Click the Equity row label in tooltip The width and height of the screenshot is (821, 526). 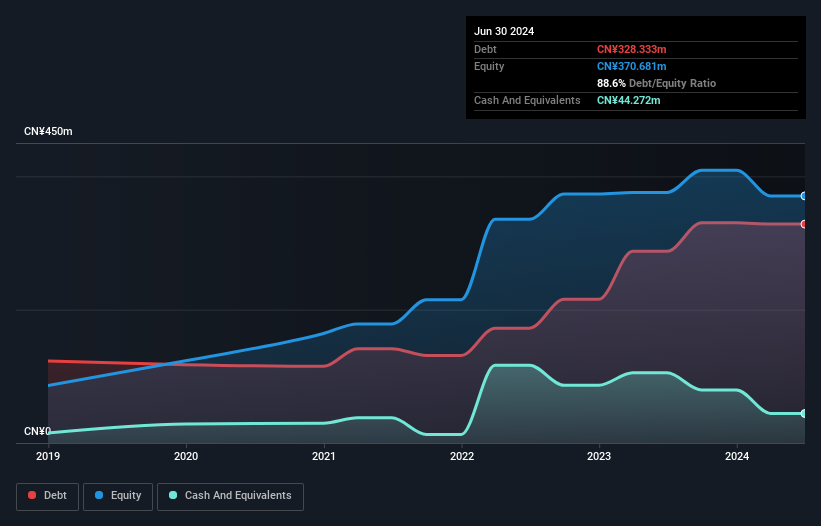coord(489,66)
